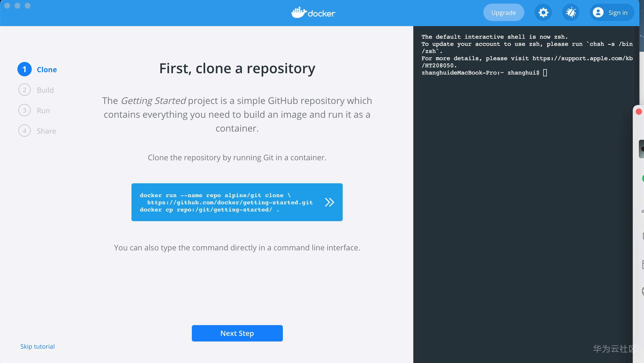The image size is (644, 363).
Task: Click the docker run command text block
Action: coord(226,202)
